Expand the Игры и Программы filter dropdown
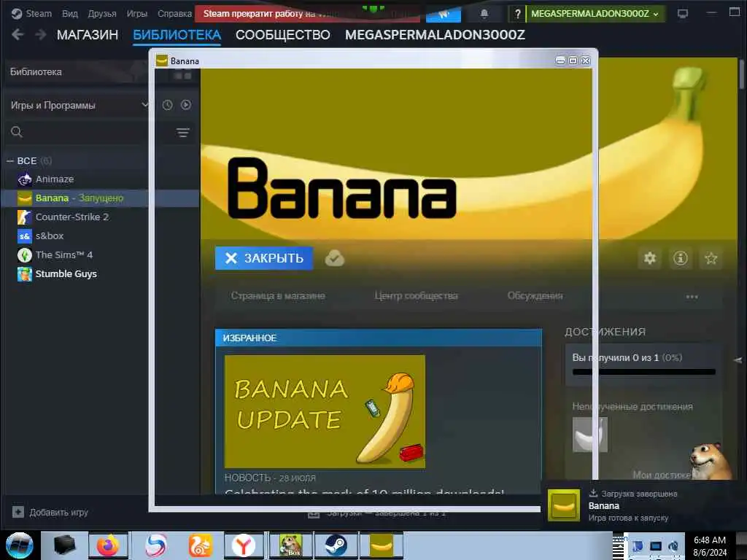Screen dimensions: 747x560 tap(79, 105)
